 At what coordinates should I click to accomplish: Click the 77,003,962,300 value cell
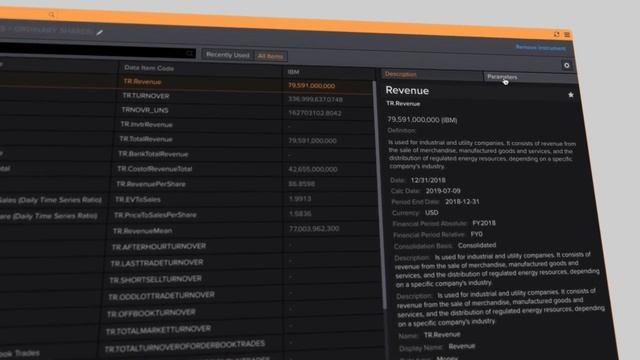314,229
